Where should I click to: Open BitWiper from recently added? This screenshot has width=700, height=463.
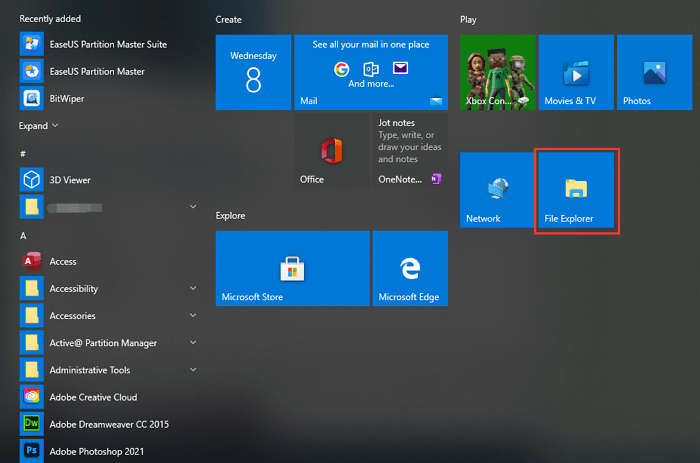coord(68,98)
